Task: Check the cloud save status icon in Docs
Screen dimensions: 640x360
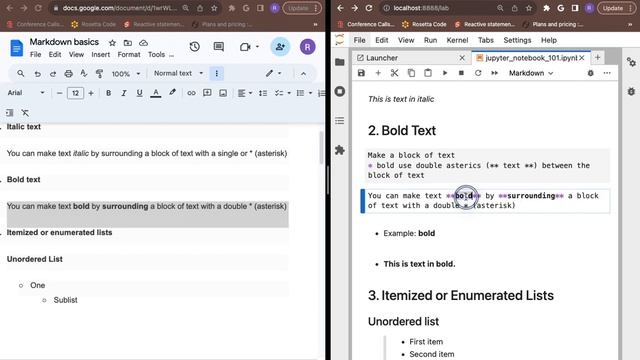Action: point(143,43)
